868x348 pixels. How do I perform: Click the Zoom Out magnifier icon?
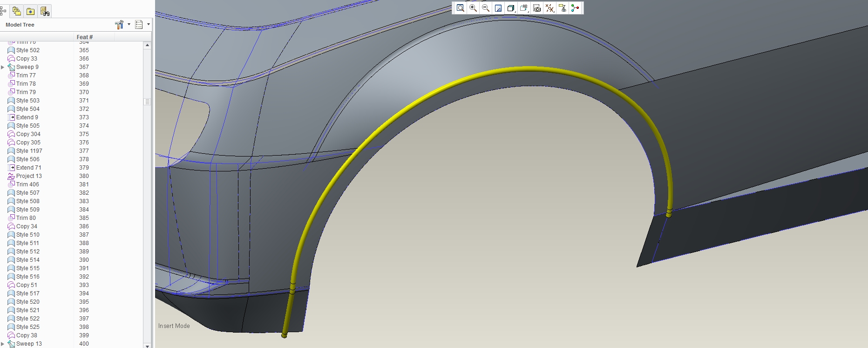[486, 8]
